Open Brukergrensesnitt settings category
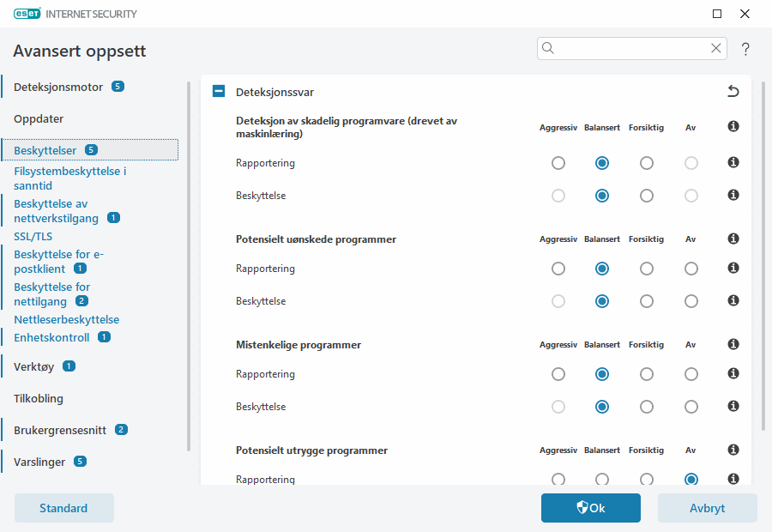Viewport: 772px width, 532px height. click(60, 430)
